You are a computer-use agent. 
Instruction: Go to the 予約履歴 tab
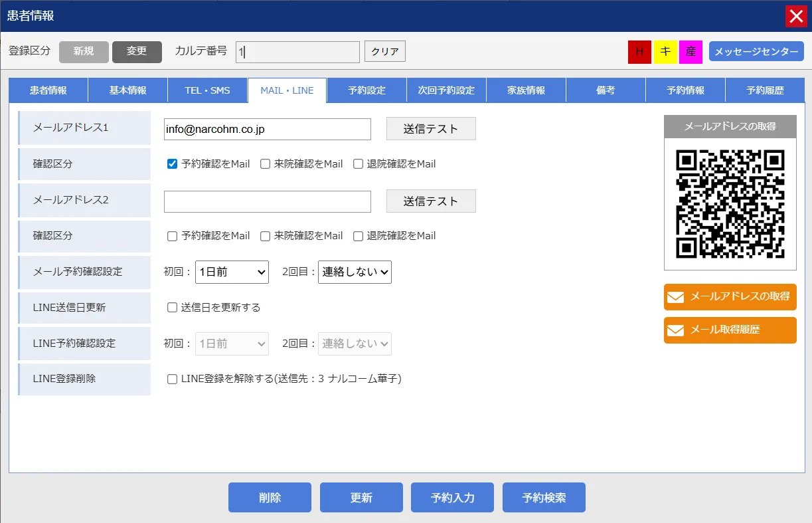pos(765,90)
